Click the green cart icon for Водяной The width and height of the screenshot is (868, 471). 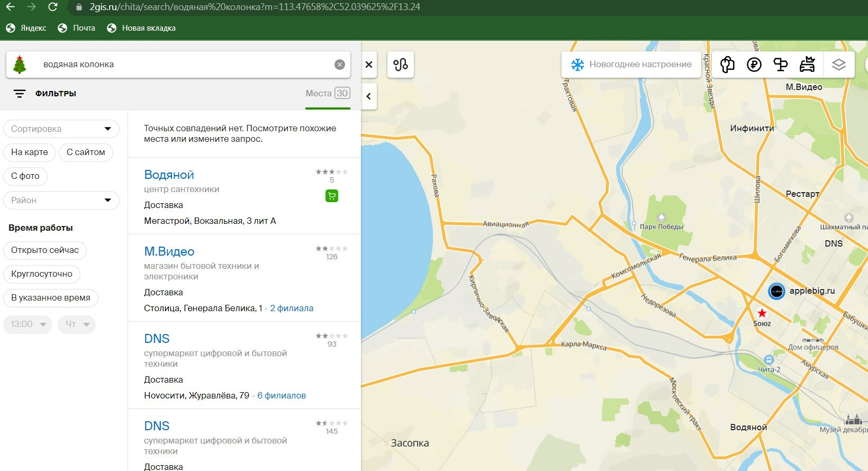click(x=332, y=196)
